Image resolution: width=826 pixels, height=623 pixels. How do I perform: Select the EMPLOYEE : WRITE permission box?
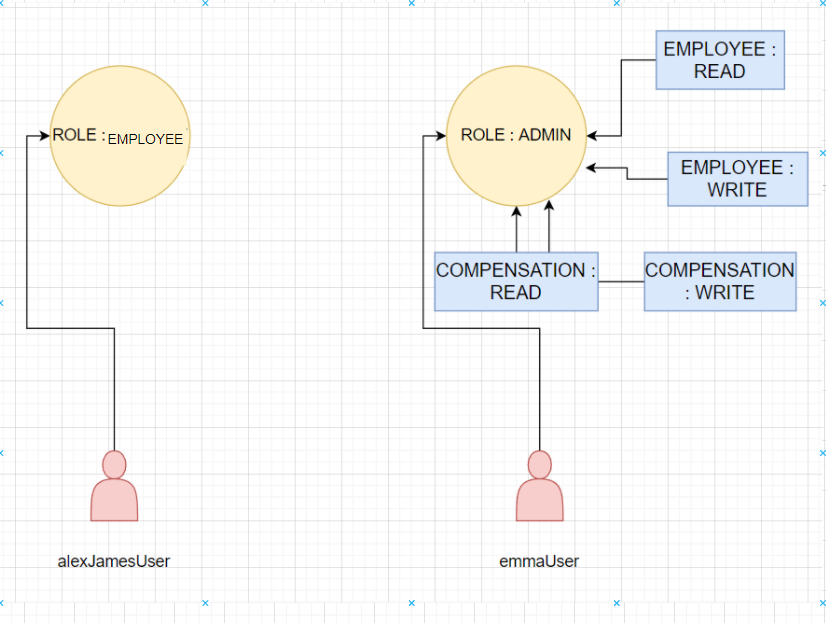737,178
